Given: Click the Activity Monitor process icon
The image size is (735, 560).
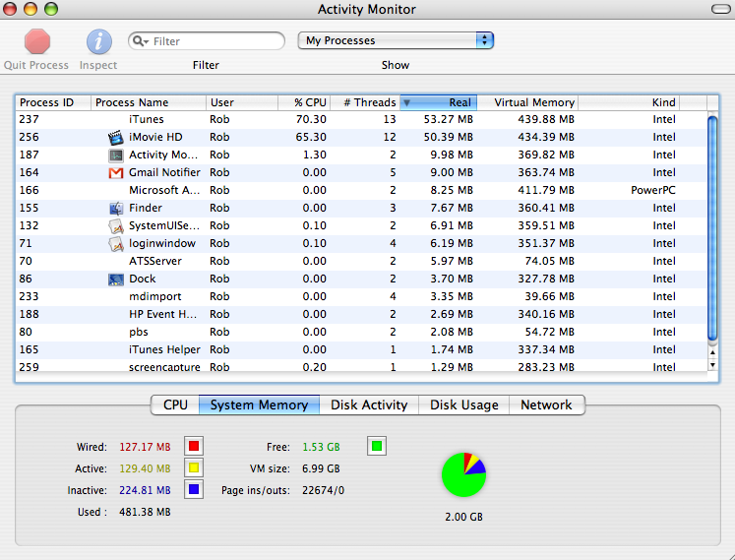Looking at the screenshot, I should pyautogui.click(x=115, y=156).
